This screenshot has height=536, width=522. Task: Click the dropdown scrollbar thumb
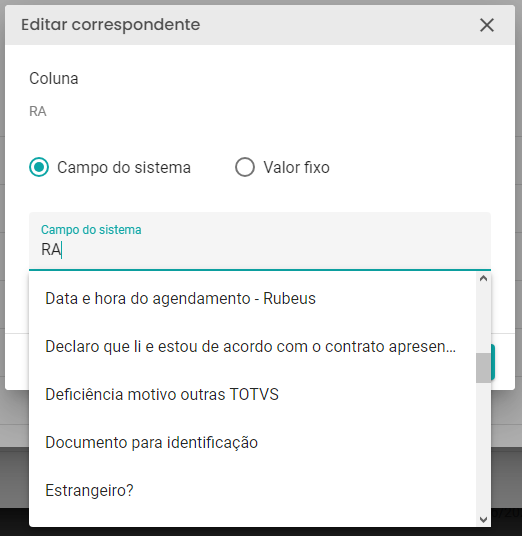(x=483, y=368)
